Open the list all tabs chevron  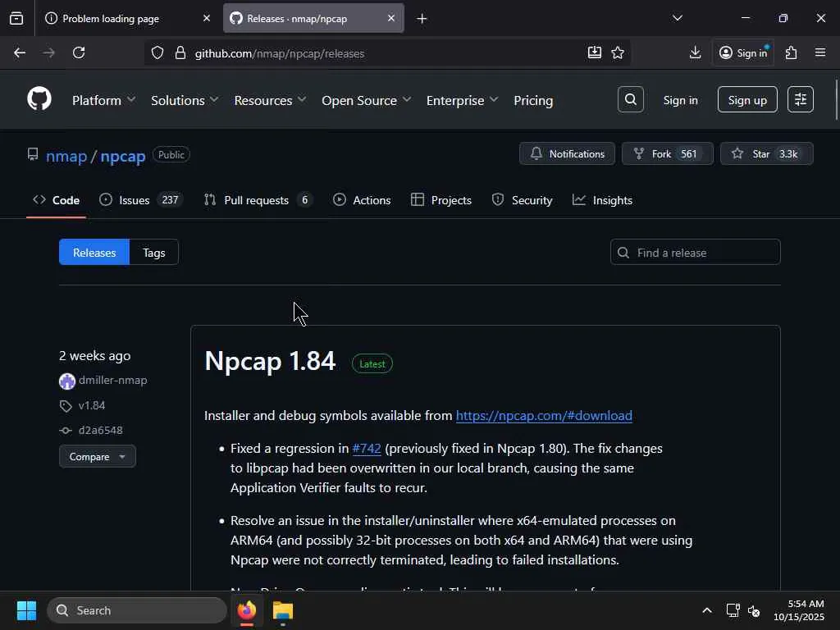click(x=677, y=19)
